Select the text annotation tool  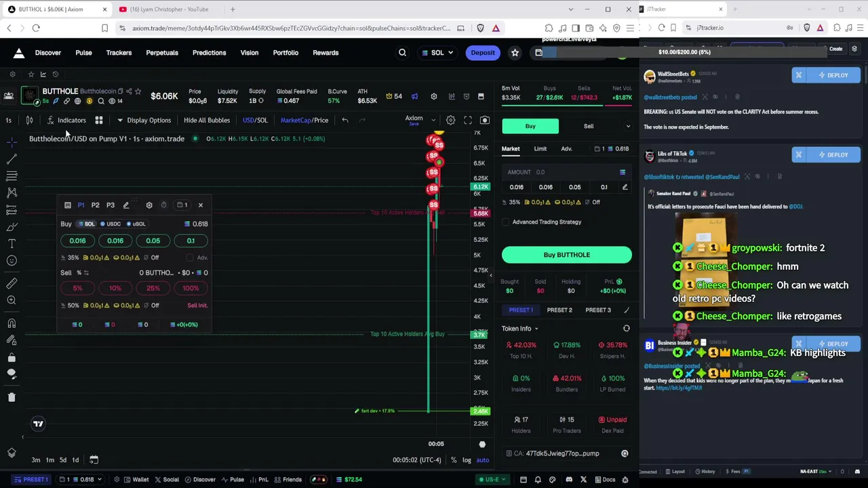[x=12, y=243]
